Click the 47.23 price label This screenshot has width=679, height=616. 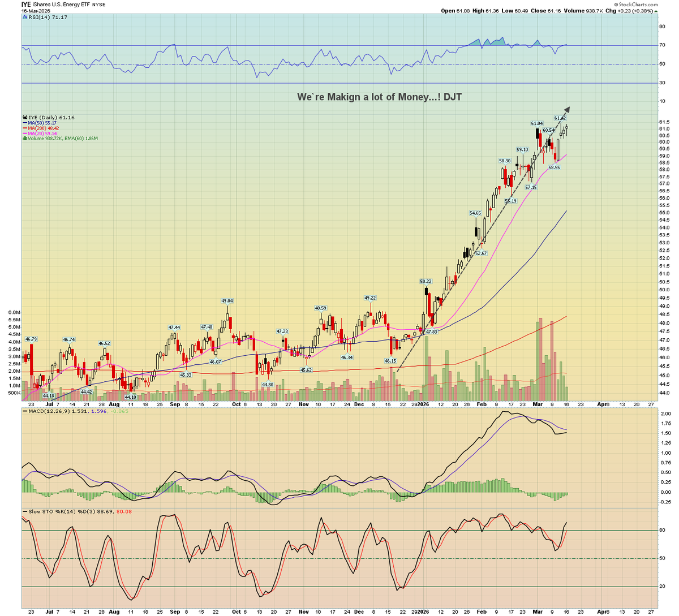coord(282,331)
